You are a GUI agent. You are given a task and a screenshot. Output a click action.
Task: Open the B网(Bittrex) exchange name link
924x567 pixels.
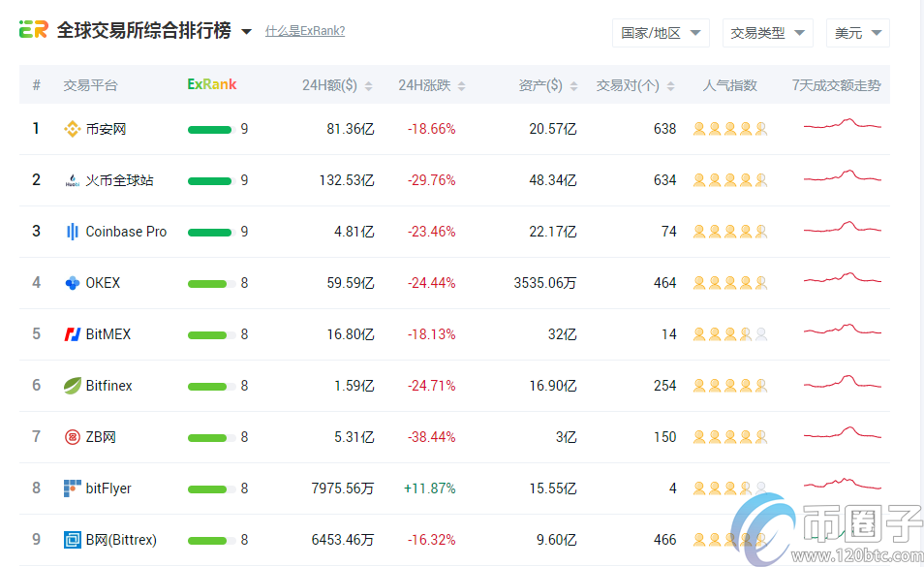click(x=121, y=540)
